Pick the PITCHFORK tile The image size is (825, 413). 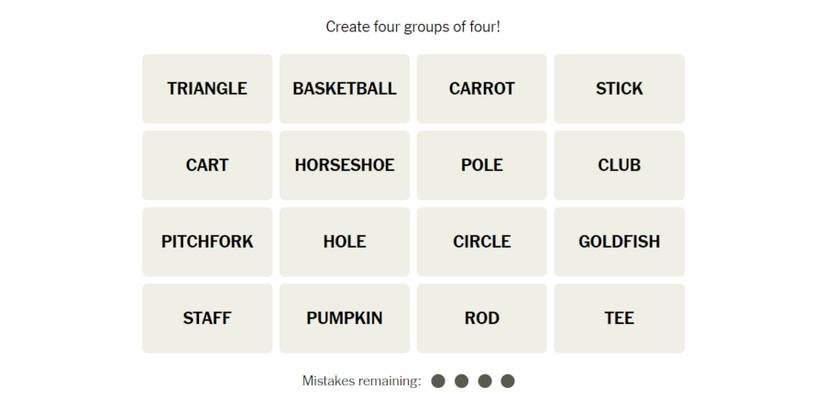pos(207,242)
